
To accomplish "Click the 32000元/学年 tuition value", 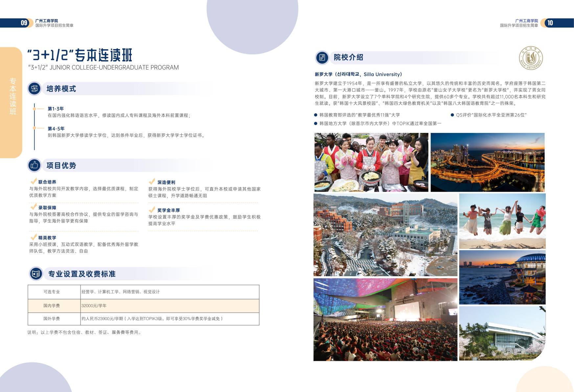I will (x=94, y=306).
